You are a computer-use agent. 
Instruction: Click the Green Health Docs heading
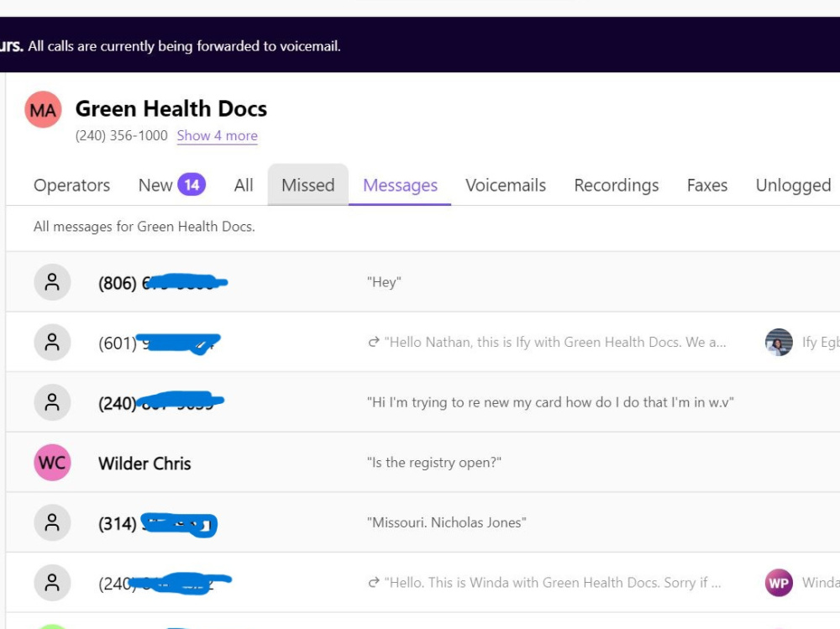click(x=171, y=109)
